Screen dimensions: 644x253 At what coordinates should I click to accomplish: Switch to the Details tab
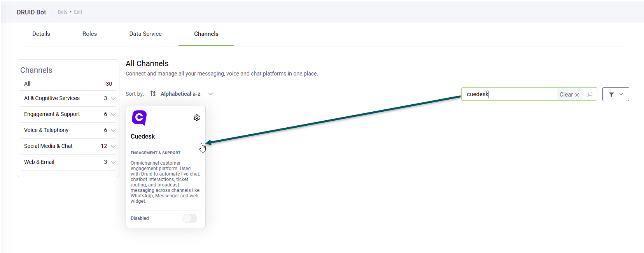click(x=41, y=34)
